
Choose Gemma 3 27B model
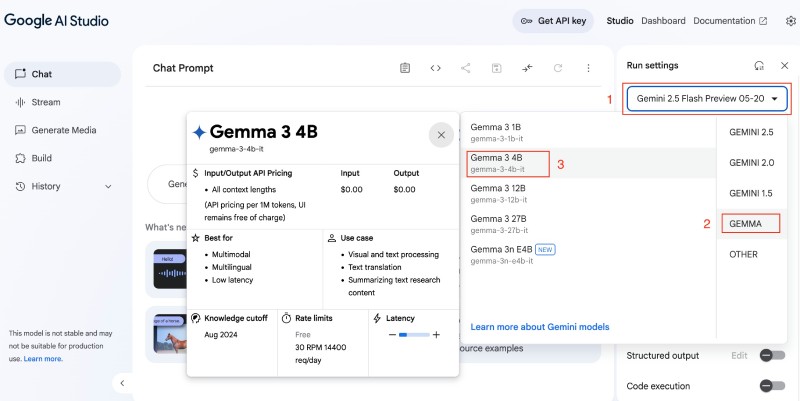pos(588,224)
